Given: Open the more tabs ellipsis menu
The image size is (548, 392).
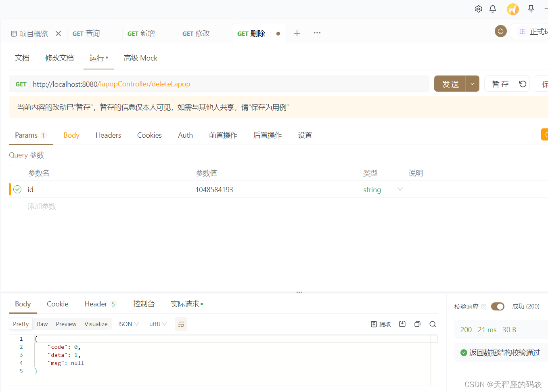Looking at the screenshot, I should (317, 33).
